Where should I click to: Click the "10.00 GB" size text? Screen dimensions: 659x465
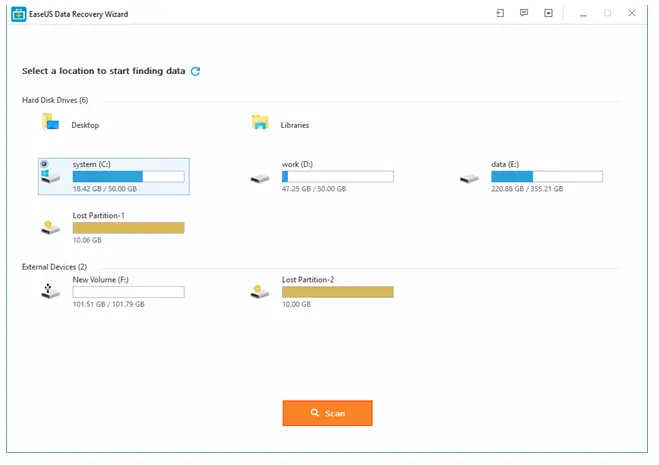pos(296,304)
